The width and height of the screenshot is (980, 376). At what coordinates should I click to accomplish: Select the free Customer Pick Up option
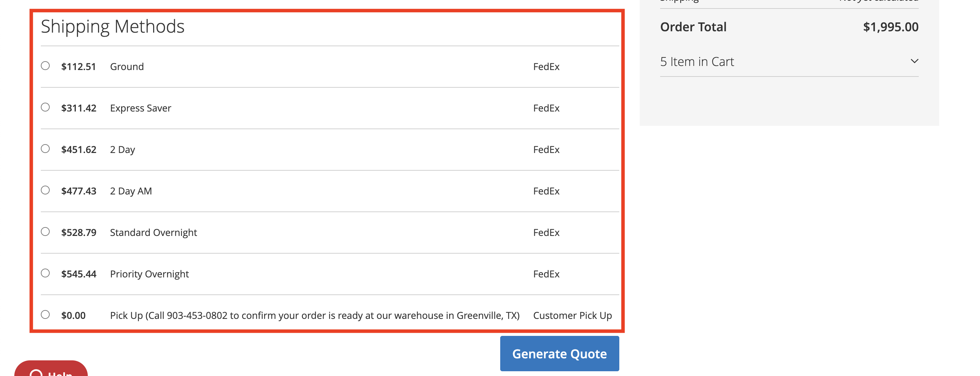tap(45, 314)
